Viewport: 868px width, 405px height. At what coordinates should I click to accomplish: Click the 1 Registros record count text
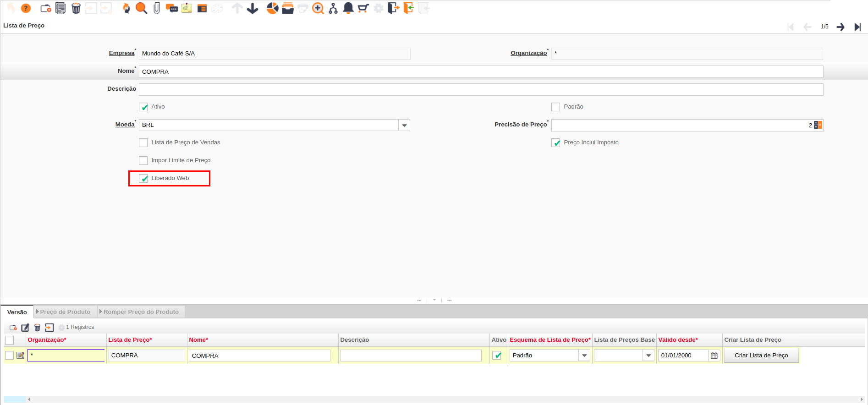80,327
